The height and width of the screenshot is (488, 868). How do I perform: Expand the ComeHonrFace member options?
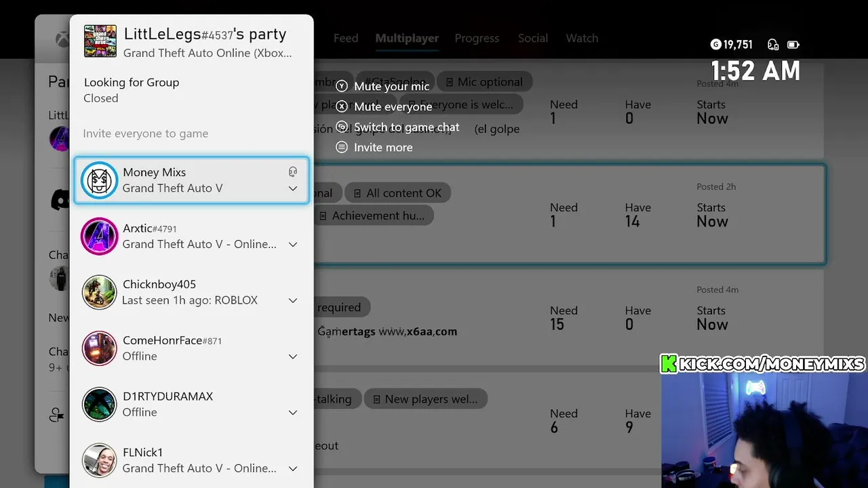click(293, 357)
